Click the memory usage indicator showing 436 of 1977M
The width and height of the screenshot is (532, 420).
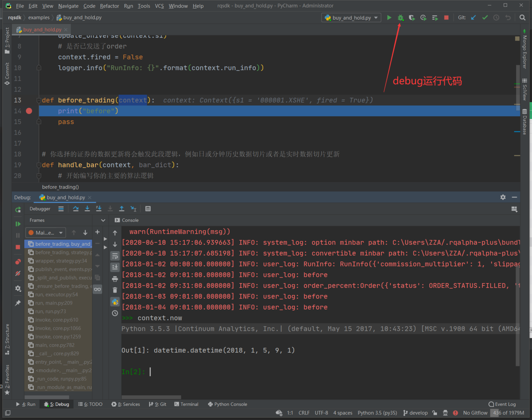508,413
